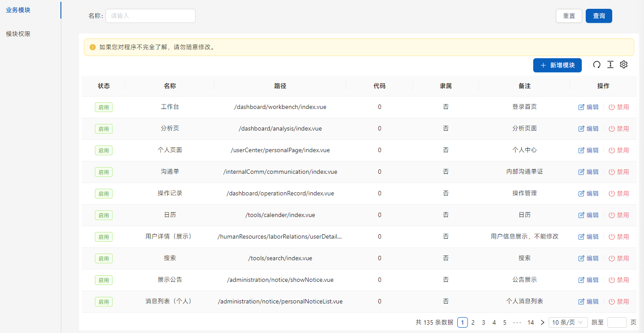The width and height of the screenshot is (644, 333).
Task: Switch to 模块权限 menu item
Action: click(18, 34)
